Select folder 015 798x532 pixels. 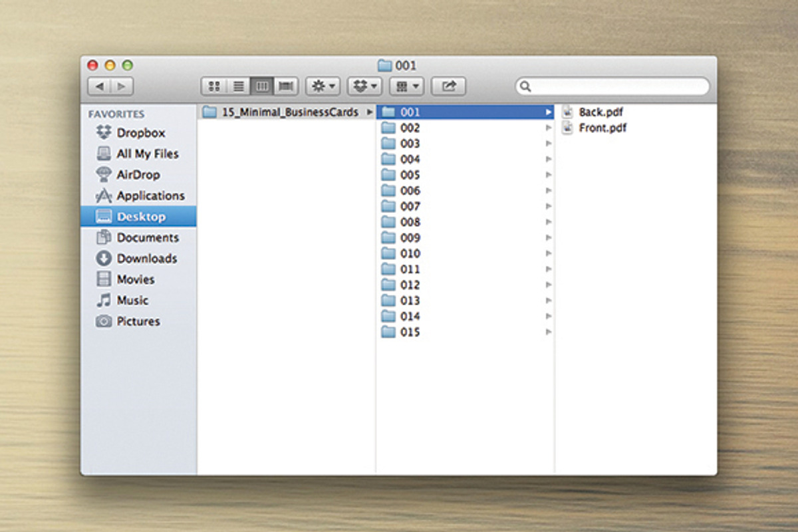465,332
